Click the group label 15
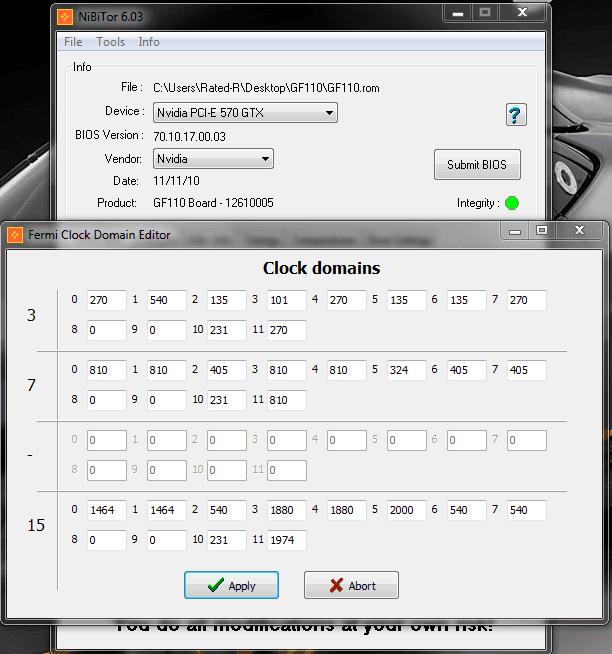 point(36,525)
